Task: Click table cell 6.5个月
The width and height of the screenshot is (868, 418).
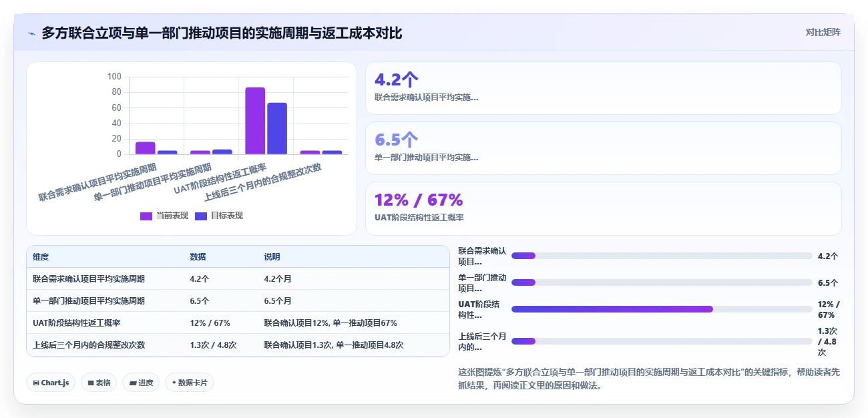Action: (x=278, y=301)
